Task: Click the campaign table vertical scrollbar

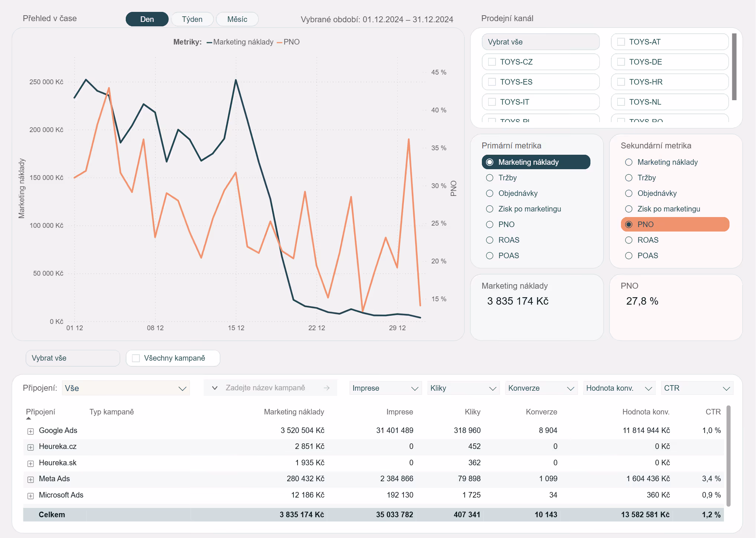Action: tap(728, 456)
